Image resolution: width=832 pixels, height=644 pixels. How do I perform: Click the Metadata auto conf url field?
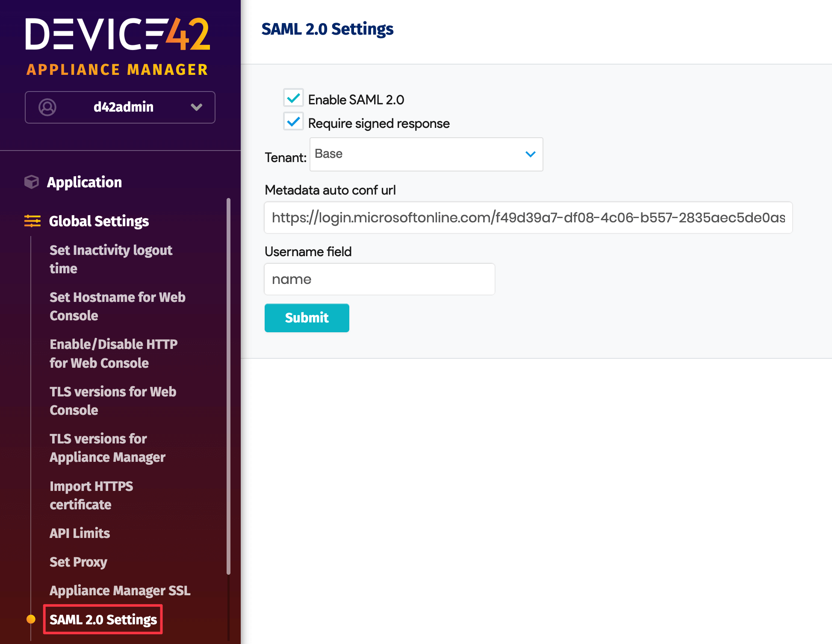click(x=528, y=218)
